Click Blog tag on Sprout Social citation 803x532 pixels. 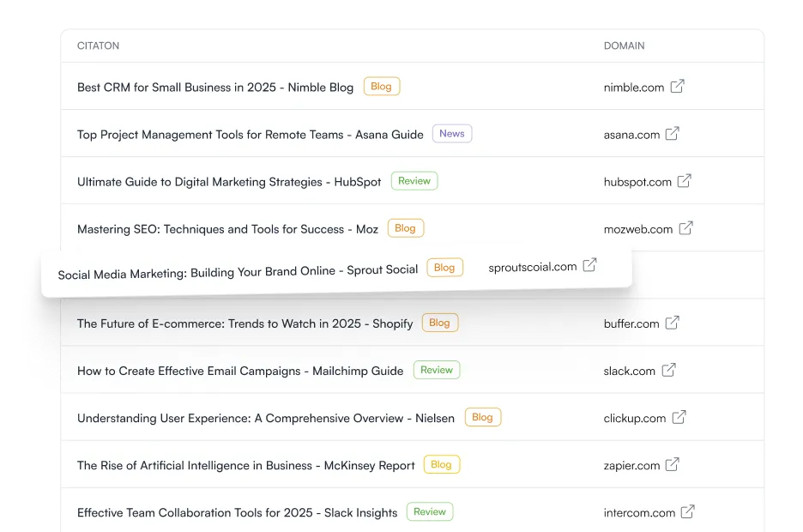444,267
